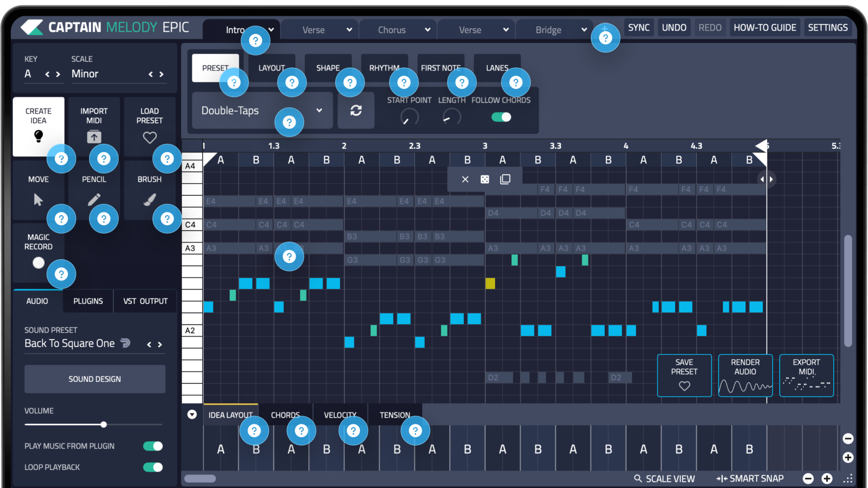Image resolution: width=868 pixels, height=488 pixels.
Task: Click the vertical zoom-out minus icon
Action: click(x=848, y=438)
